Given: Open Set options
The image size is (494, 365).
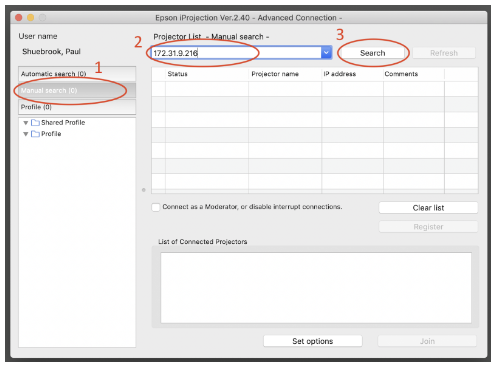Looking at the screenshot, I should [313, 341].
